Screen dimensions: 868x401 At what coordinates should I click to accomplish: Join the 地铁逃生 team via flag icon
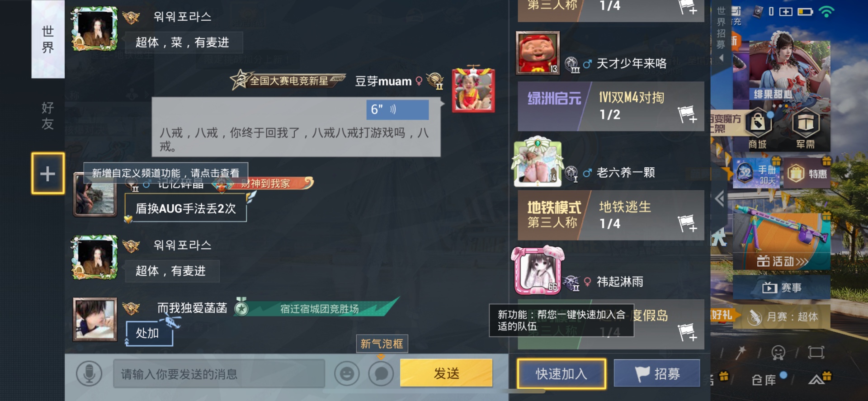click(x=687, y=223)
